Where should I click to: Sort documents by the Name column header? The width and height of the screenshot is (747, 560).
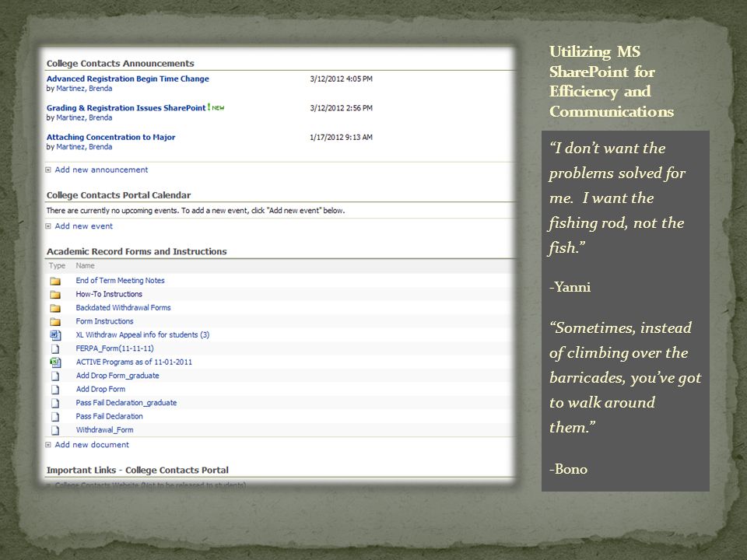coord(86,266)
